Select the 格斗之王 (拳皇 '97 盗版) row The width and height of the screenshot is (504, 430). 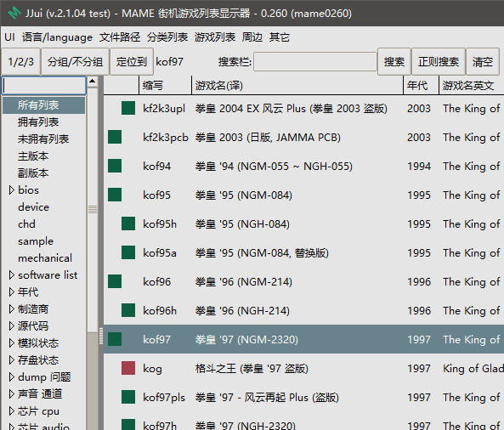pos(303,368)
